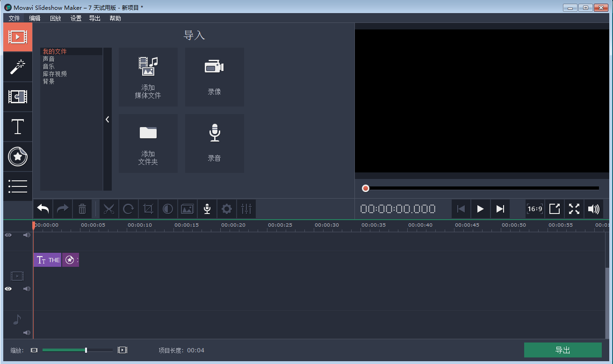Open the Filters magic wand tab
The height and width of the screenshot is (364, 613).
coord(18,67)
